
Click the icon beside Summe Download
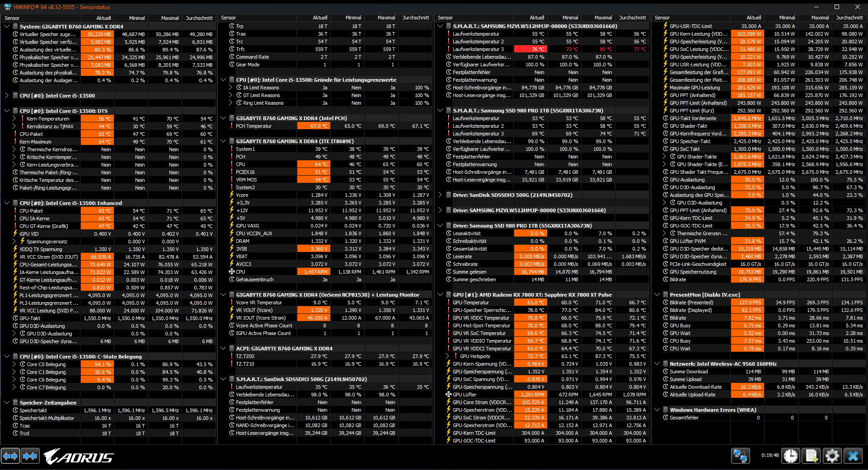point(666,372)
